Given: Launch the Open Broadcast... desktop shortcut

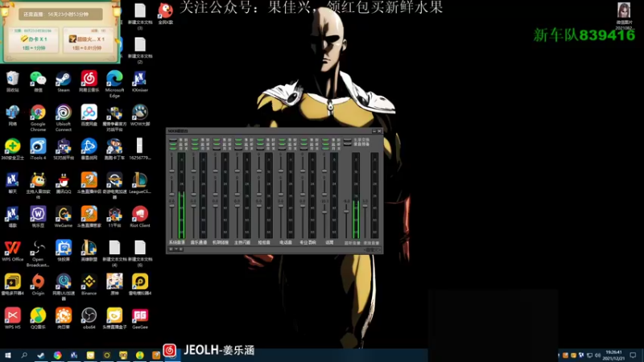Looking at the screenshot, I should 38,253.
